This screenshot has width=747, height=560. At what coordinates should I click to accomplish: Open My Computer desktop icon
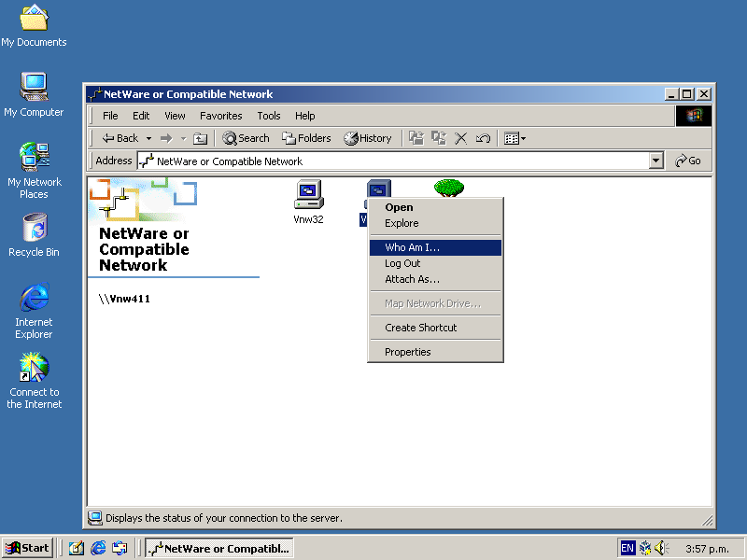(x=34, y=95)
